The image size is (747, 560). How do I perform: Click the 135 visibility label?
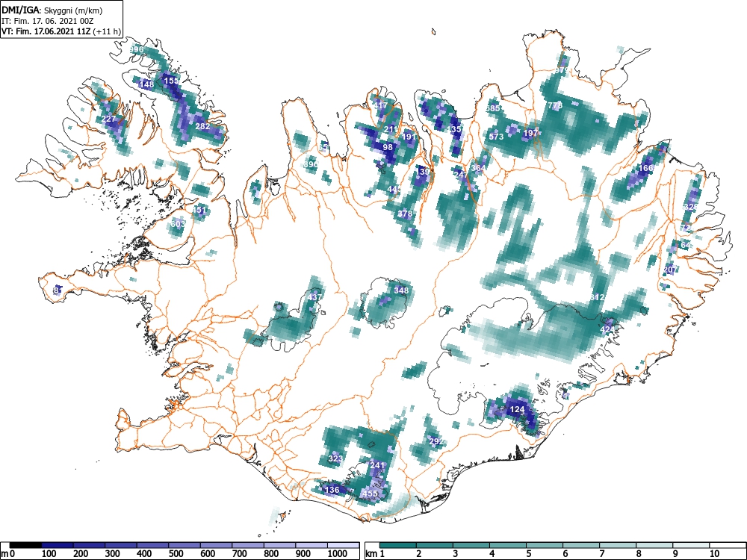(454, 129)
